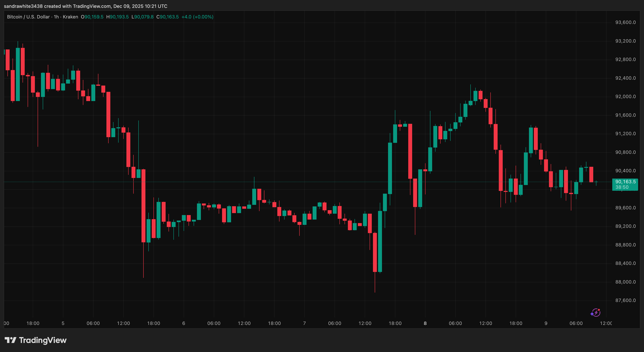The height and width of the screenshot is (352, 644).
Task: Click the TradingView logo
Action: pos(11,340)
